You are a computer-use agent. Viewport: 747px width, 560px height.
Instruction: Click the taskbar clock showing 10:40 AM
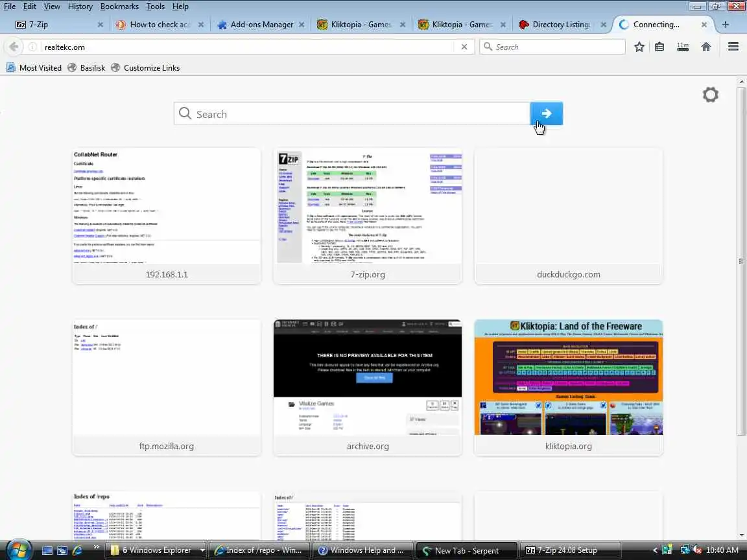point(722,550)
